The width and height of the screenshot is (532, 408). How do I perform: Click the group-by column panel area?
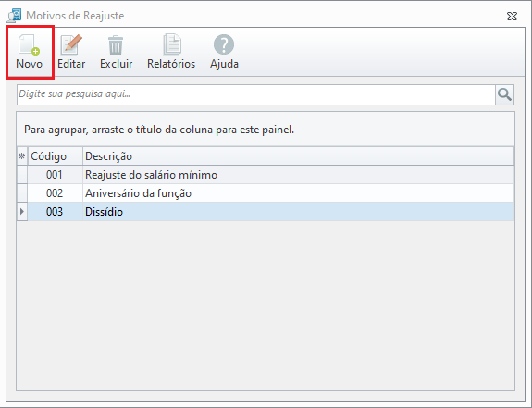click(x=266, y=130)
